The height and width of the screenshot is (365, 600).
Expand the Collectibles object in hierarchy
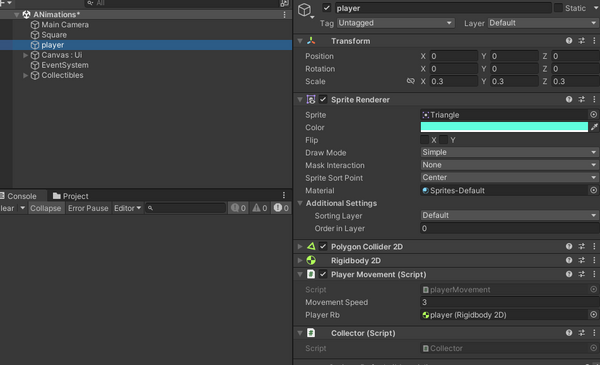pyautogui.click(x=25, y=75)
